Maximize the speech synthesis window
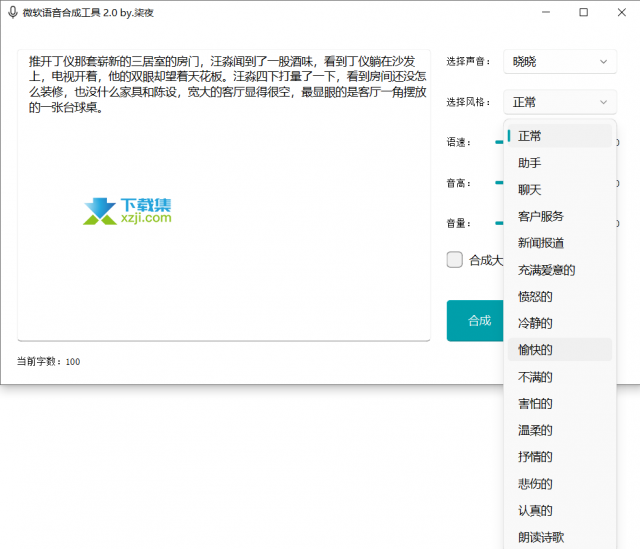 [x=584, y=12]
